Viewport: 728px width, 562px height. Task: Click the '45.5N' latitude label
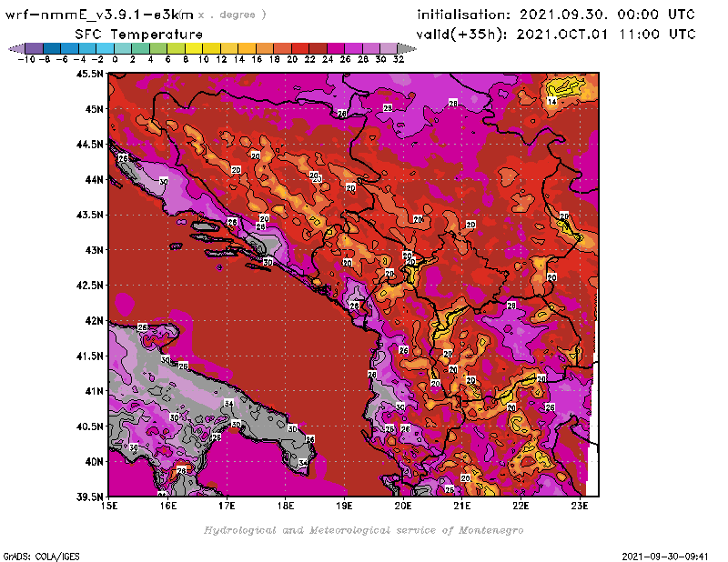point(89,74)
